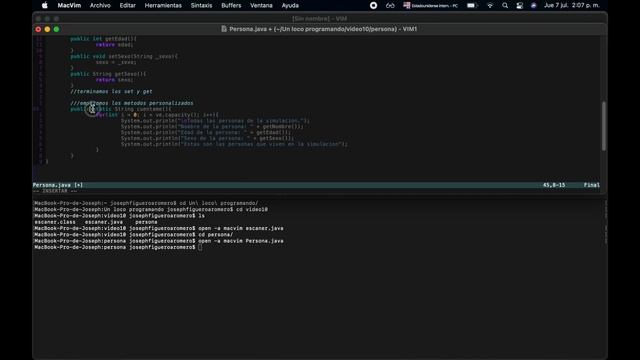The width and height of the screenshot is (640, 360).
Task: Open the Sintaxis menu
Action: click(201, 5)
